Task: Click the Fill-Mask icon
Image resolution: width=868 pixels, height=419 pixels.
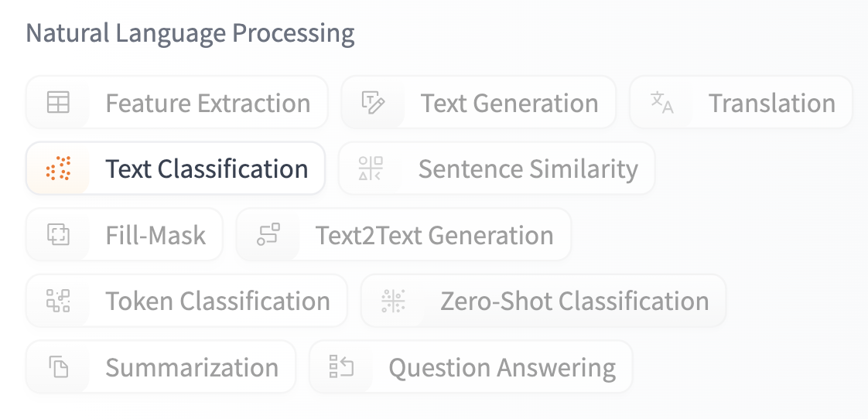Action: [58, 235]
